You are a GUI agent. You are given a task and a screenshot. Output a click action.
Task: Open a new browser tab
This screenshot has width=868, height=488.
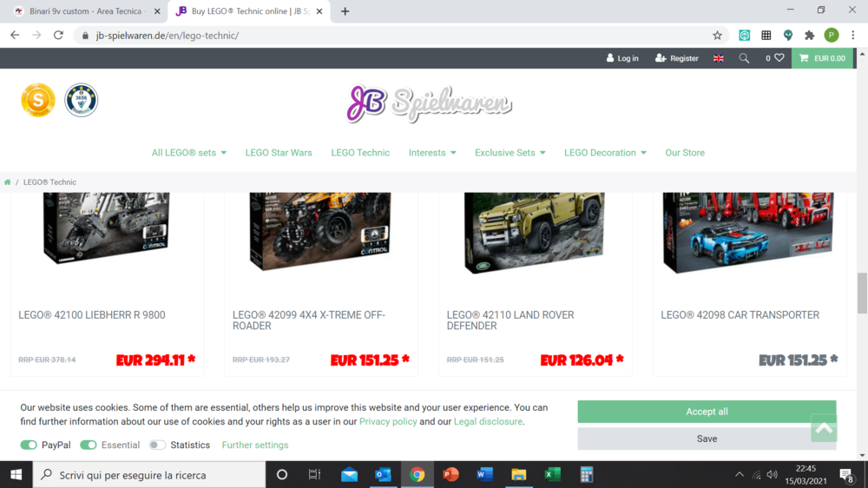click(345, 11)
